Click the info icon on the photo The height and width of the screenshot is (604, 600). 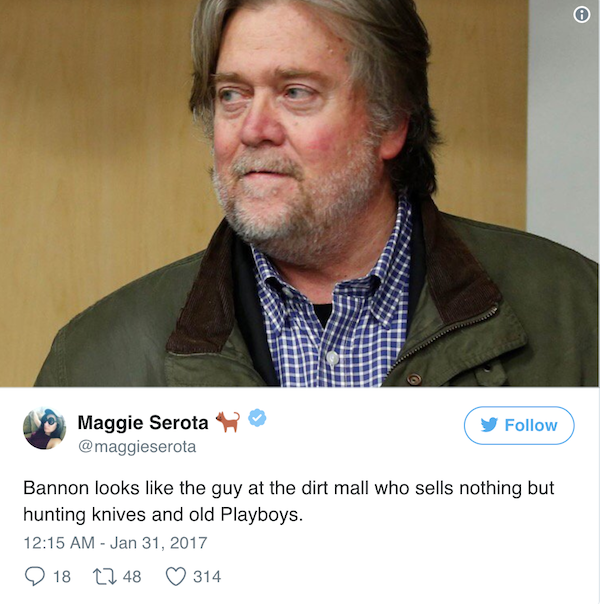[582, 15]
